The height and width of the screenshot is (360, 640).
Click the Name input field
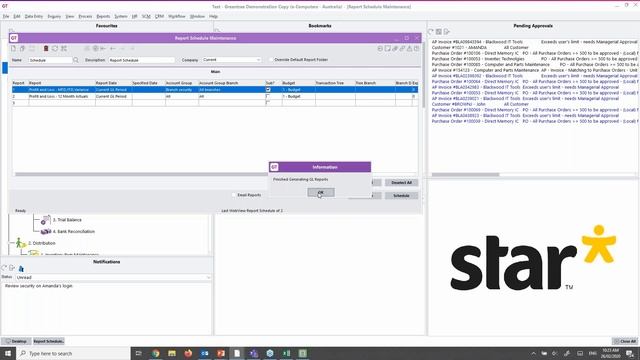[x=50, y=60]
